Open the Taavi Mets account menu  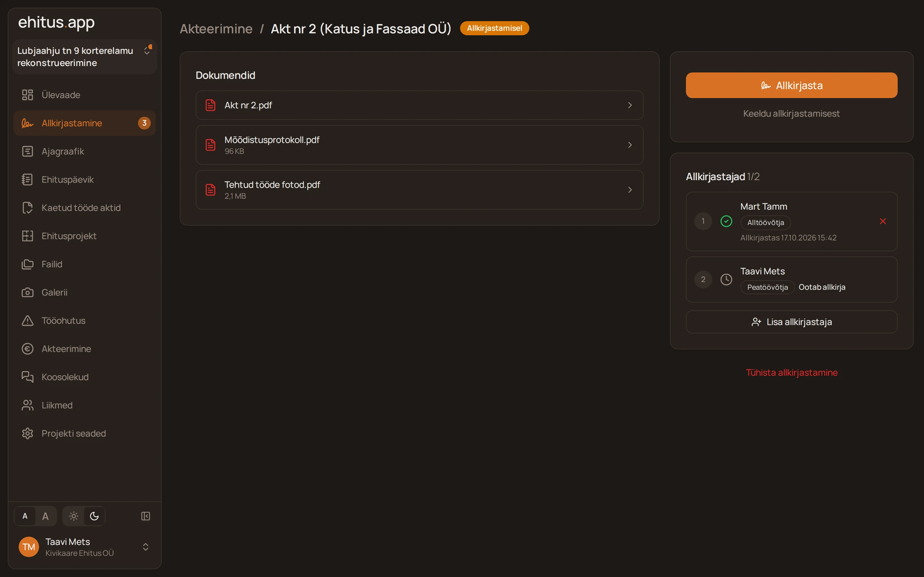tap(85, 547)
